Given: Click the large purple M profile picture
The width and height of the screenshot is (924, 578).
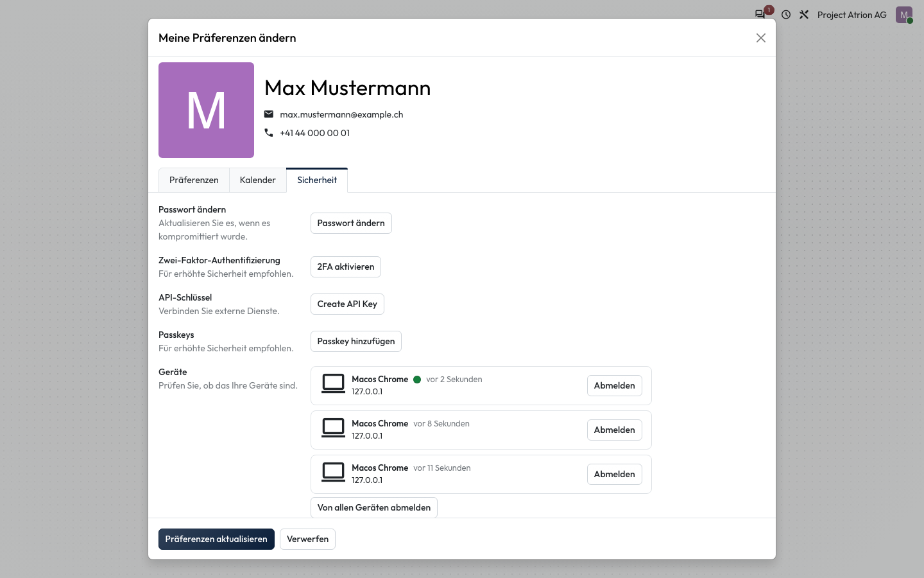Looking at the screenshot, I should click(206, 110).
